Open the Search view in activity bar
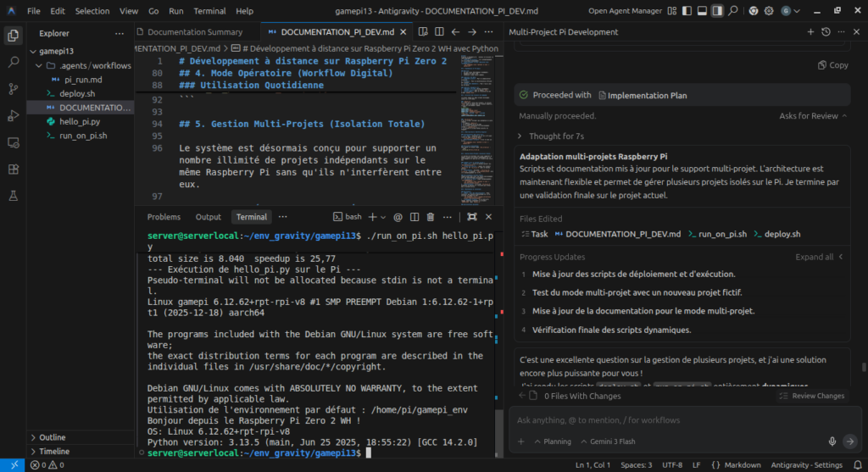 (13, 62)
